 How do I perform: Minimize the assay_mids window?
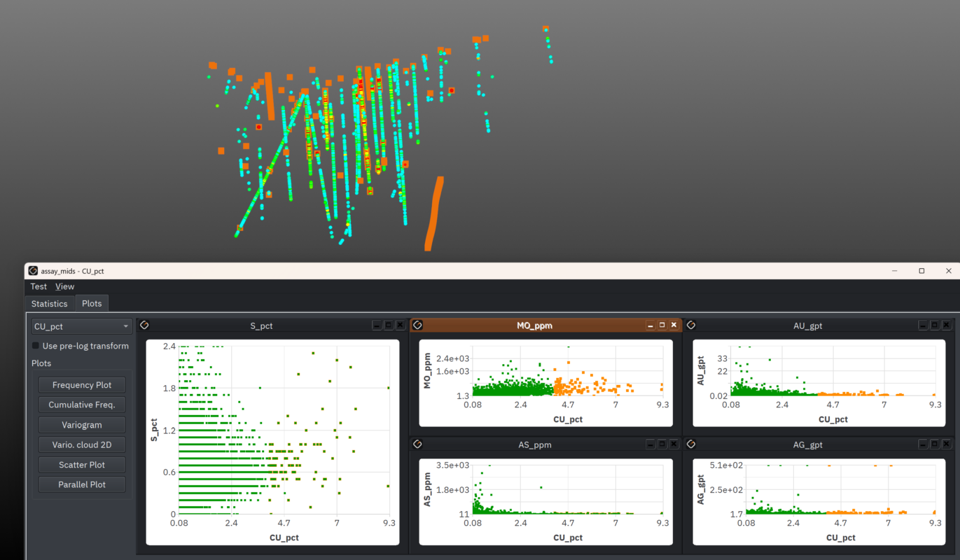coord(895,271)
